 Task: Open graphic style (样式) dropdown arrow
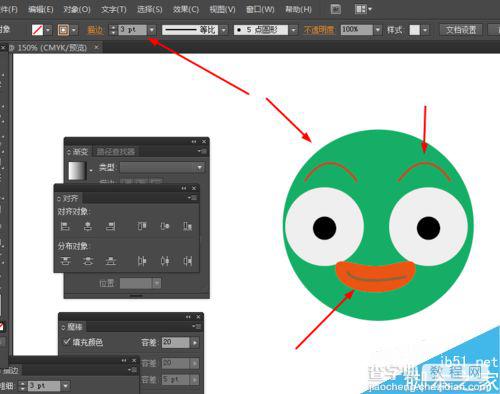425,30
